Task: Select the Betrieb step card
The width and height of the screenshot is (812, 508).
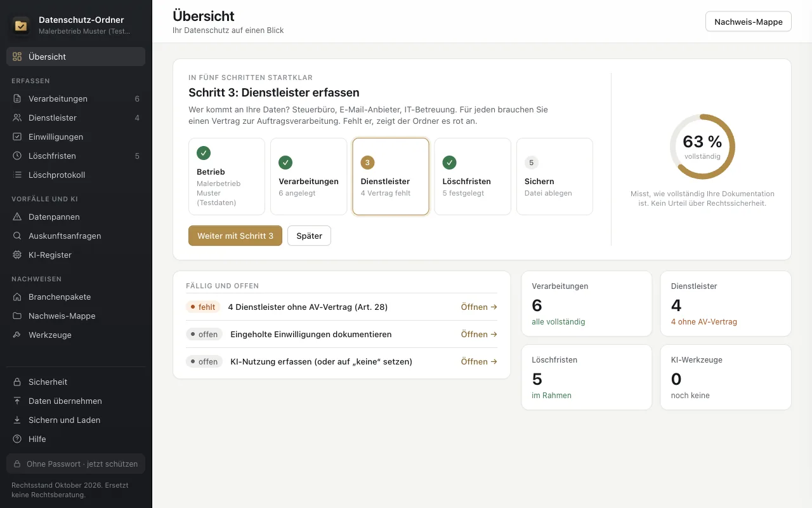Action: [226, 177]
